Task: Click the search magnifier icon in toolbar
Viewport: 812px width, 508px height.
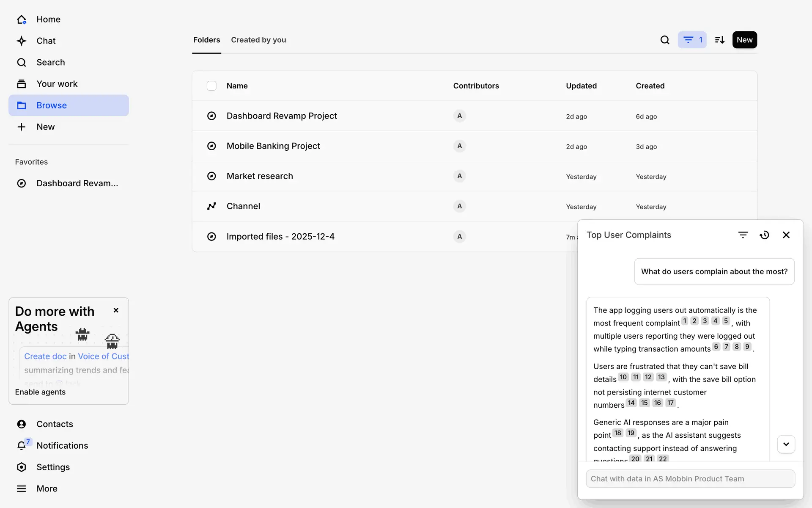Action: (x=664, y=40)
